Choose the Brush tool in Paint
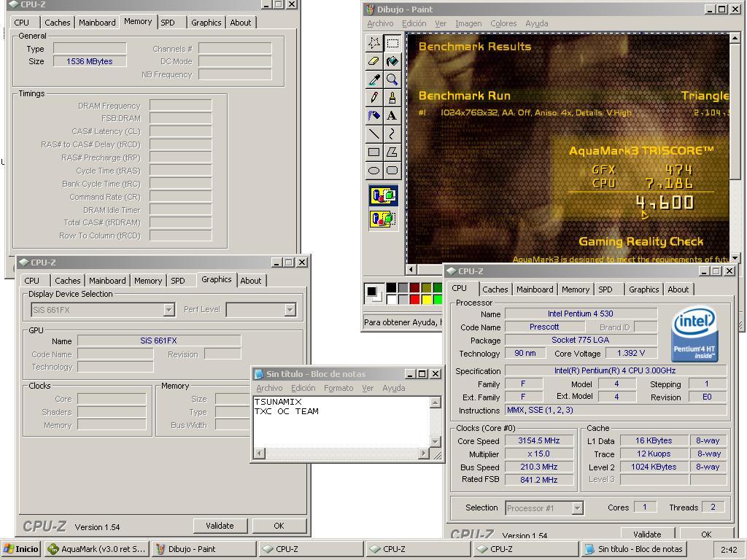The image size is (747, 560). tap(392, 97)
